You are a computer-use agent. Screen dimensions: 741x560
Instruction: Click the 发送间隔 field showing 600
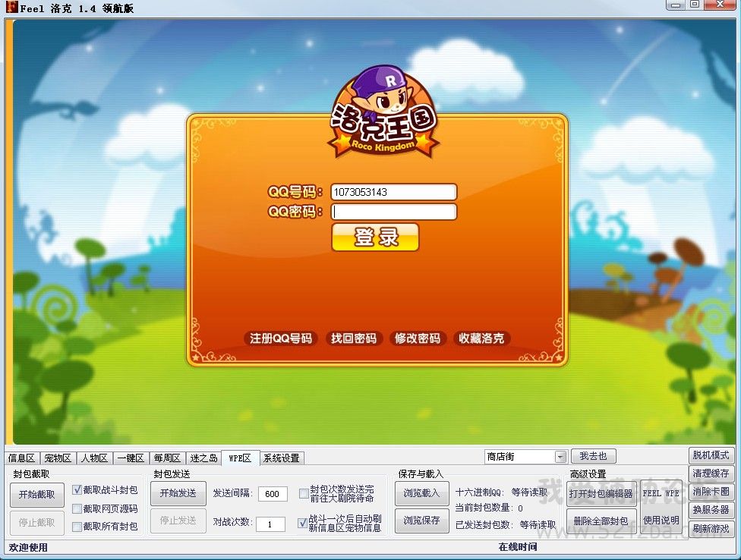(273, 494)
